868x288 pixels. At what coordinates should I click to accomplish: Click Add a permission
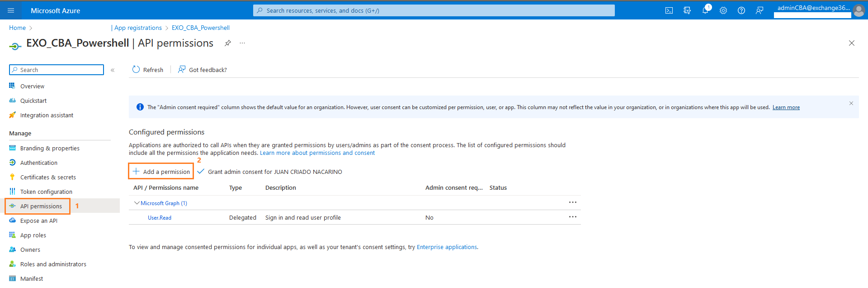click(x=161, y=172)
